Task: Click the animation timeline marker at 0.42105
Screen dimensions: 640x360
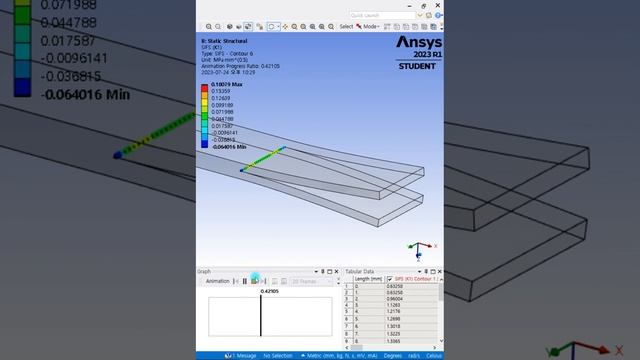Action: click(x=261, y=316)
